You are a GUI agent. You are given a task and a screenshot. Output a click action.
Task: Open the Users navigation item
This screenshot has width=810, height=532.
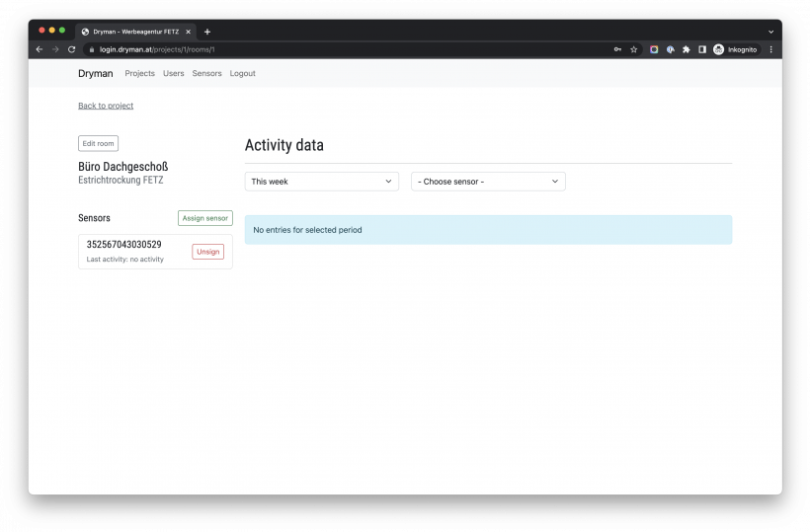click(173, 74)
